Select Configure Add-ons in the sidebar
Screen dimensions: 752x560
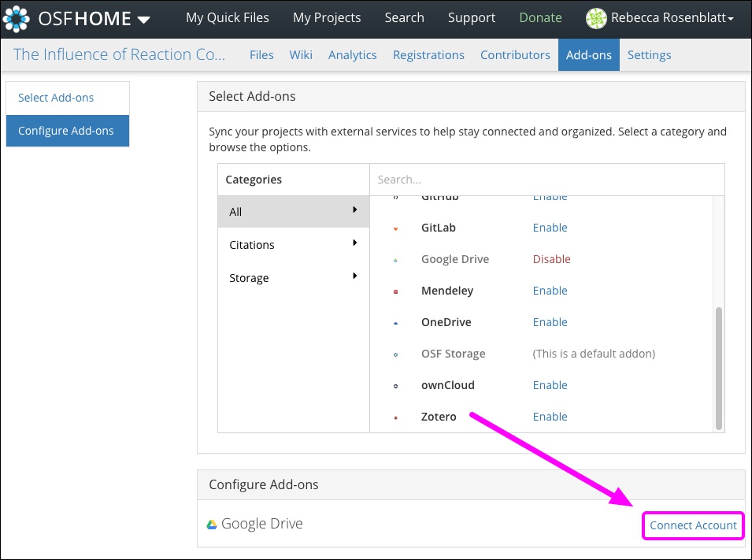(x=68, y=131)
